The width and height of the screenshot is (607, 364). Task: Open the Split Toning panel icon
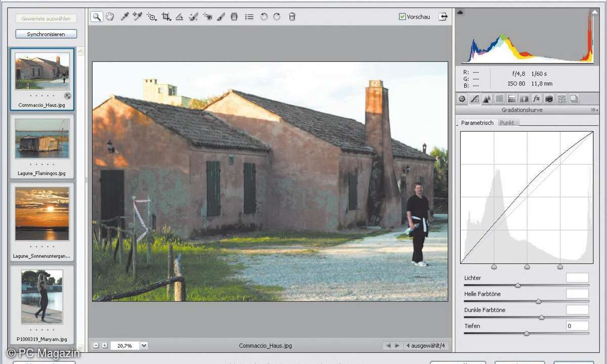click(x=512, y=99)
